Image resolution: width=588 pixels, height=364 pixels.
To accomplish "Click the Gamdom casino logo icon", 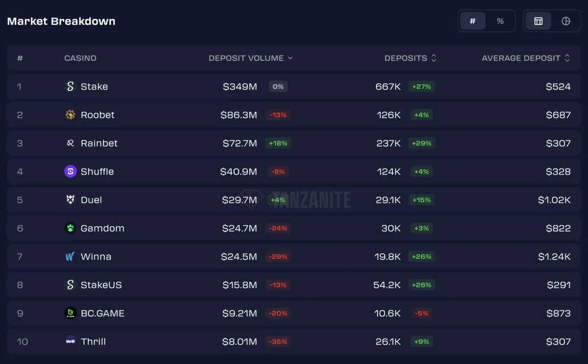I will 70,228.
